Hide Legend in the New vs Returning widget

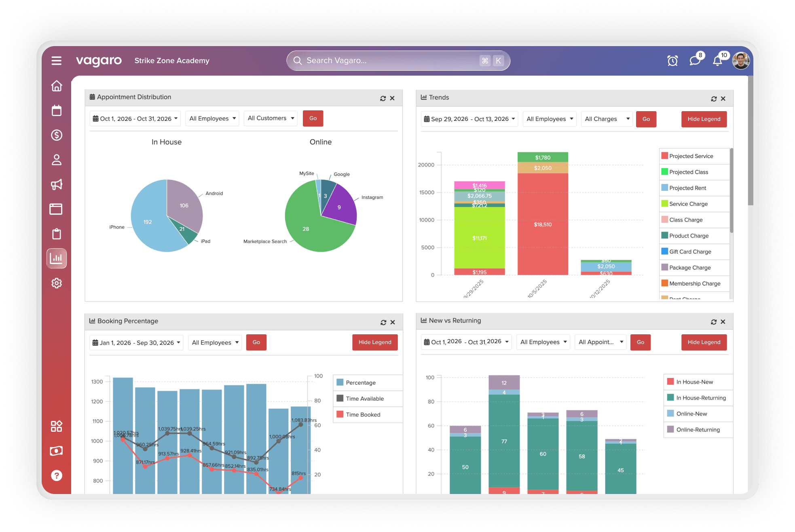click(704, 342)
